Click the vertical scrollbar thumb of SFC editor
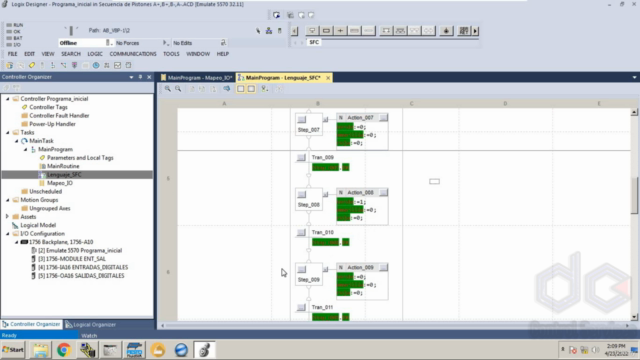Viewport: 640px width, 360px height. pos(634,195)
